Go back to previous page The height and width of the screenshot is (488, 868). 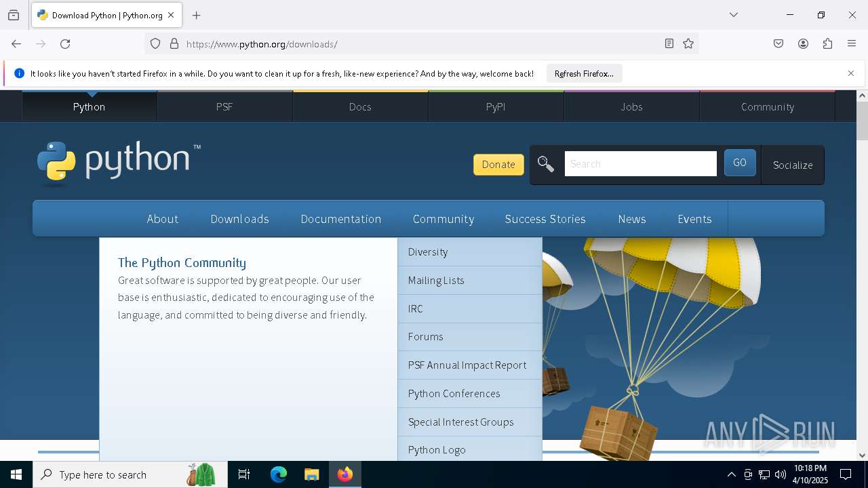click(x=16, y=44)
